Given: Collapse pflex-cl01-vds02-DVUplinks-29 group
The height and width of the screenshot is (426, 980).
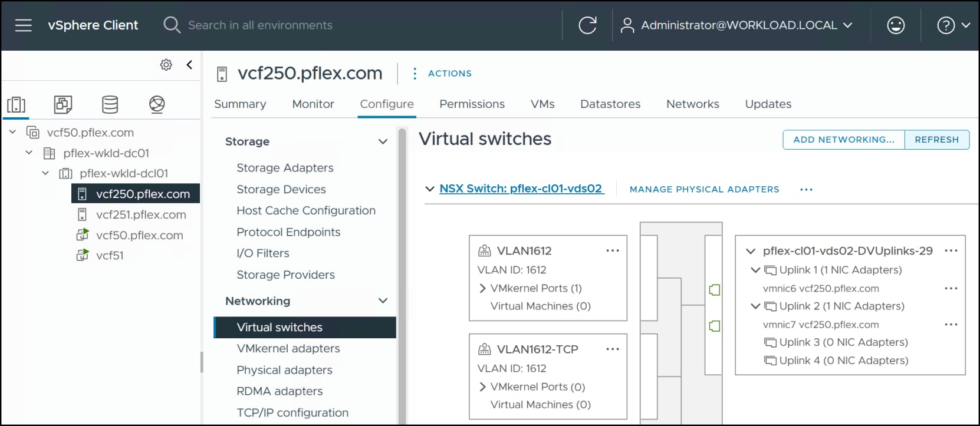Looking at the screenshot, I should coord(751,251).
